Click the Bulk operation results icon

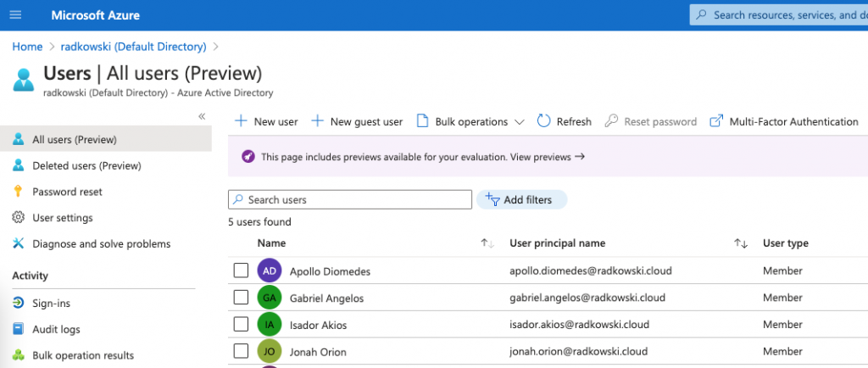[x=19, y=355]
